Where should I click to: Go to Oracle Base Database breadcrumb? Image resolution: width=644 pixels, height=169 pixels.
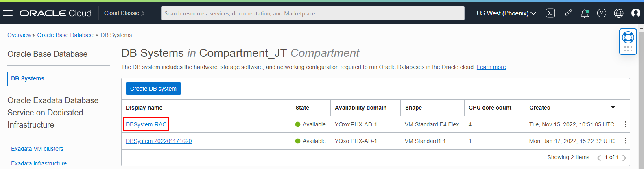pyautogui.click(x=65, y=35)
